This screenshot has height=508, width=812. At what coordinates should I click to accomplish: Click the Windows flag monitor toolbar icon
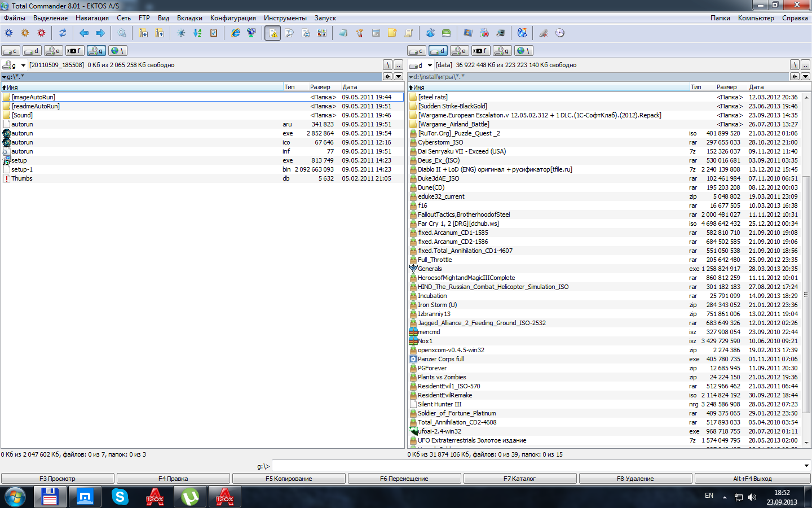pos(468,33)
